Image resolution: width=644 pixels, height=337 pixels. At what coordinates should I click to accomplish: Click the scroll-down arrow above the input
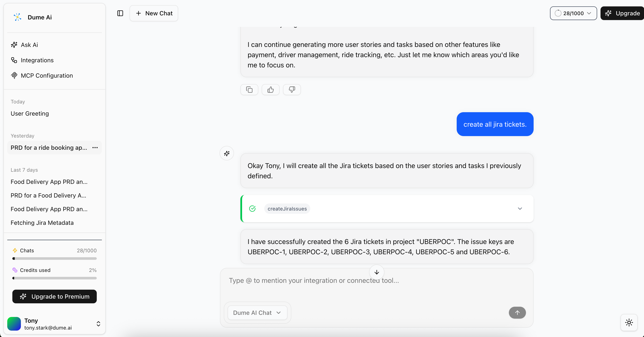point(377,272)
